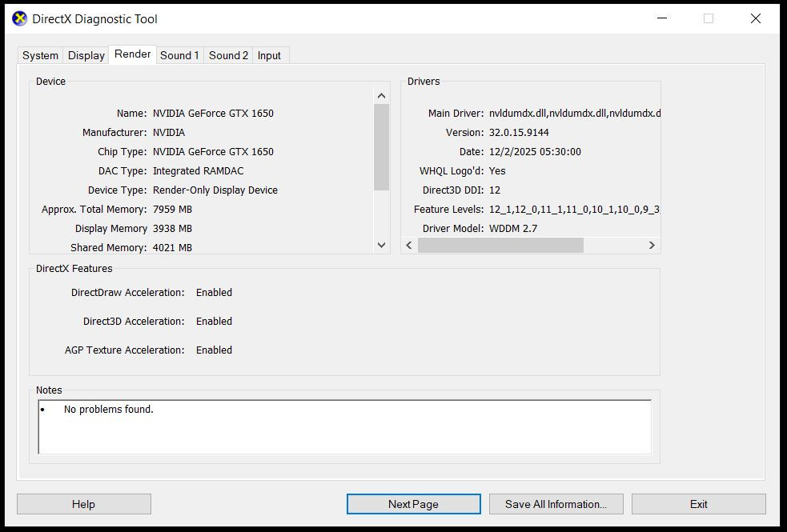Click the Drivers panel horizontal scrollbar thumb
The height and width of the screenshot is (532, 787).
click(500, 245)
